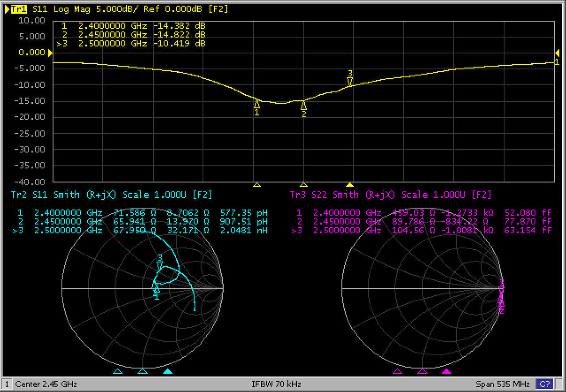Viewport: 566px width, 392px height.
Task: Click the channel 1 indicator in the status bar
Action: click(x=7, y=384)
